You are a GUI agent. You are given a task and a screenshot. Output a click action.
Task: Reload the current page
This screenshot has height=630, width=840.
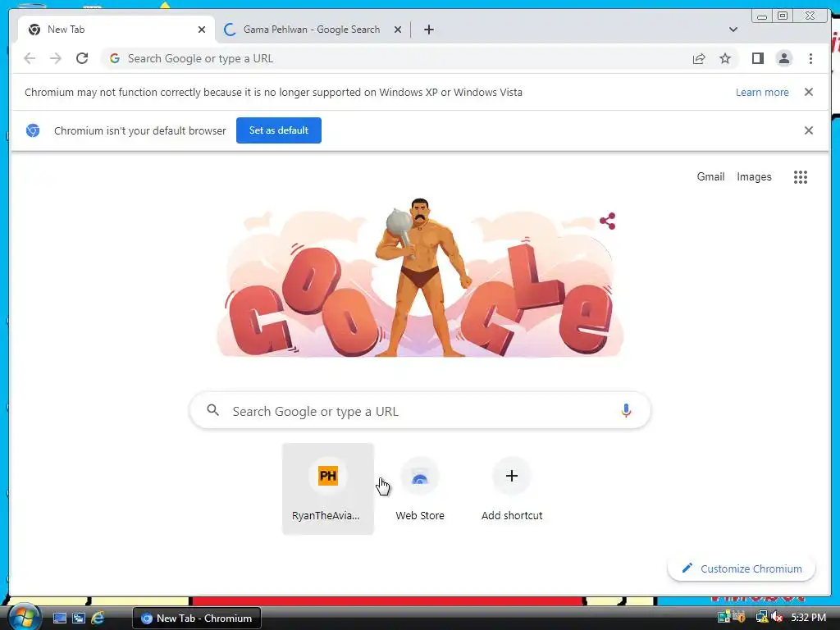point(82,58)
